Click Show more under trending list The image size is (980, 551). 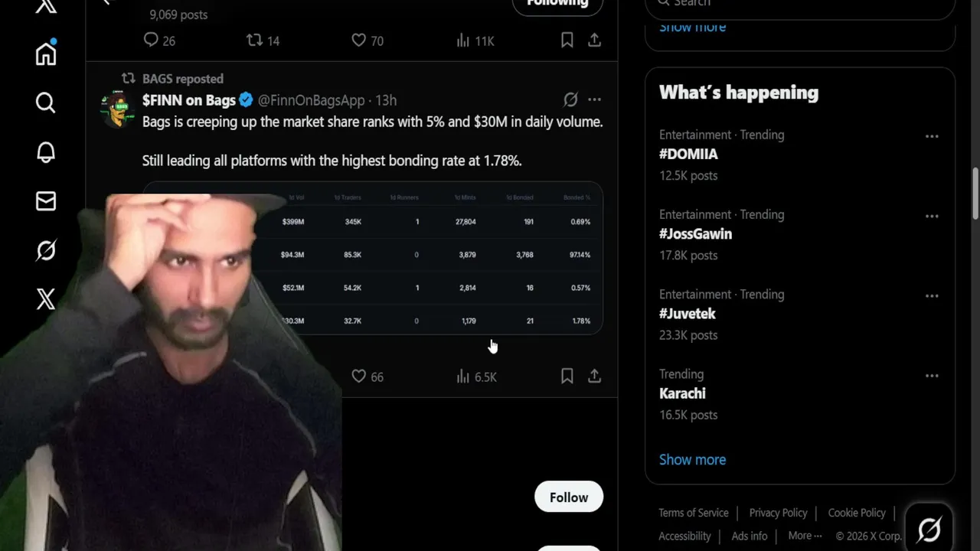coord(692,460)
